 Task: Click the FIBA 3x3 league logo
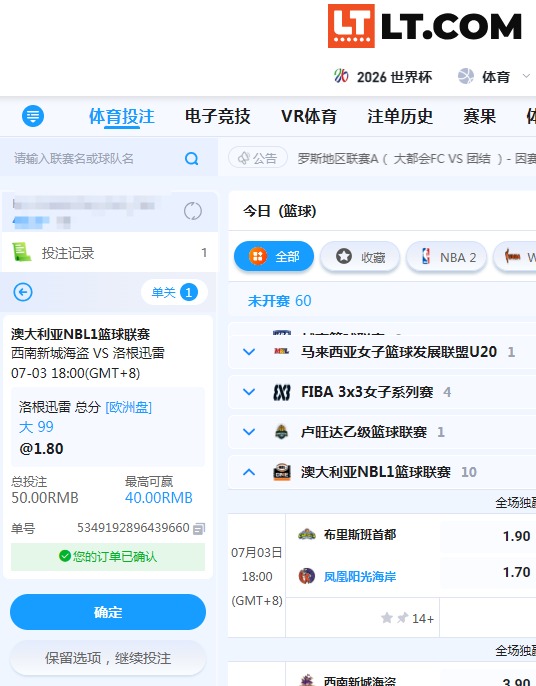click(x=282, y=392)
